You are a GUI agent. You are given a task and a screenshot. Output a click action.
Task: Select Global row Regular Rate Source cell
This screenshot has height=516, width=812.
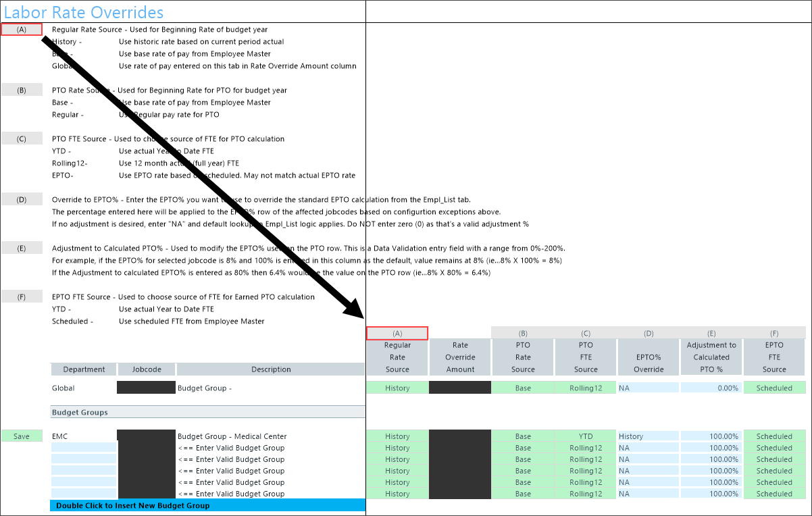(x=397, y=388)
